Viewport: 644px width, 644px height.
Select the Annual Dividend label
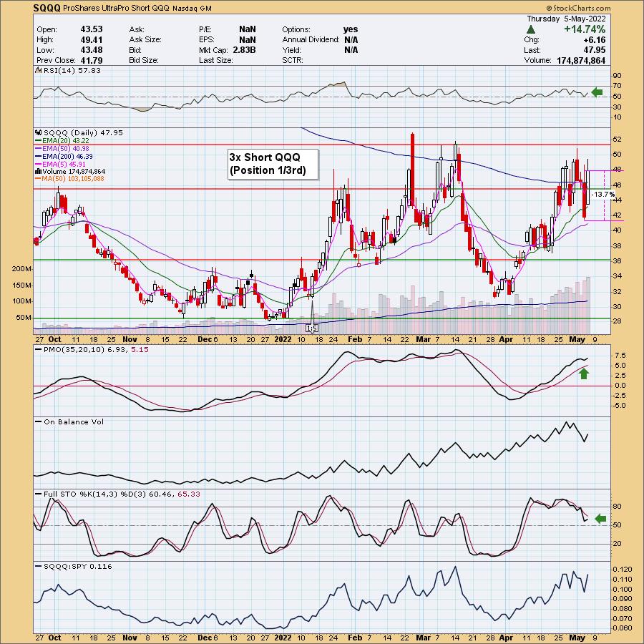coord(311,40)
